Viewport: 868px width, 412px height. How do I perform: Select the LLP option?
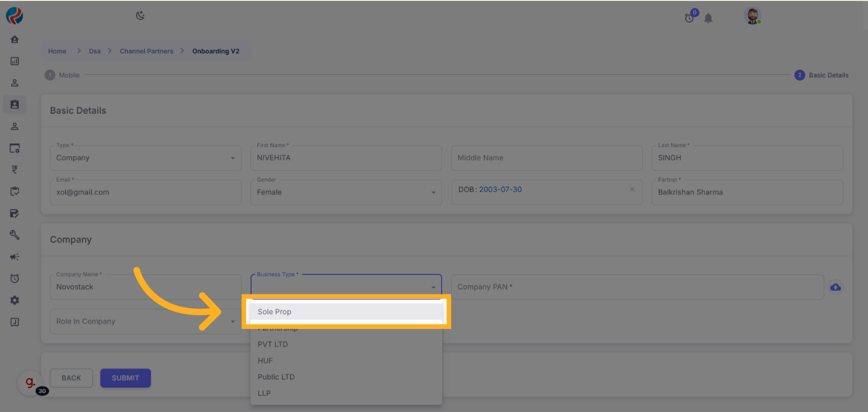pyautogui.click(x=265, y=393)
